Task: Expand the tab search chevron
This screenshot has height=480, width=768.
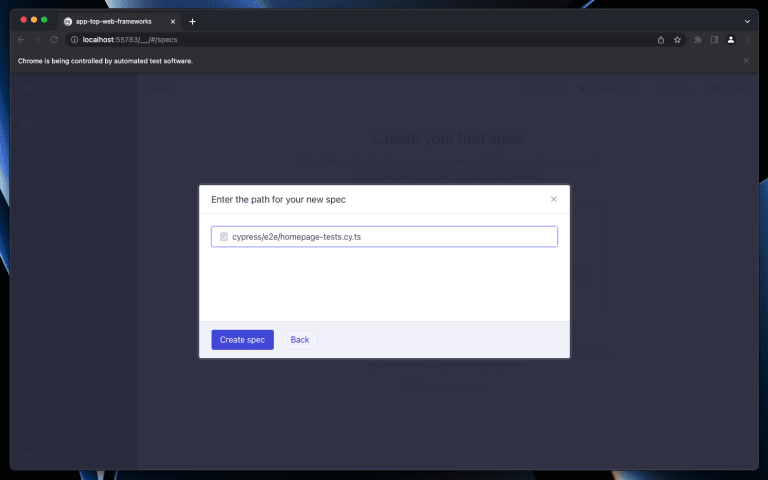Action: tap(747, 22)
